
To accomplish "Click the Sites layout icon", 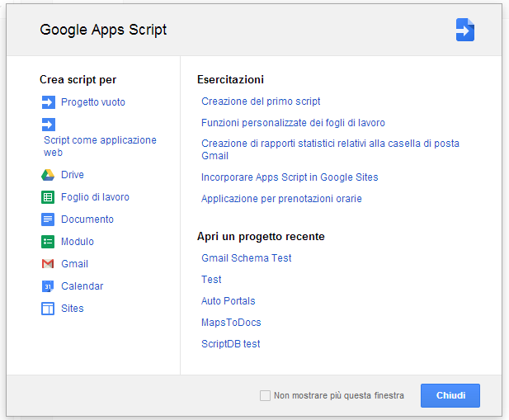I will click(x=48, y=309).
